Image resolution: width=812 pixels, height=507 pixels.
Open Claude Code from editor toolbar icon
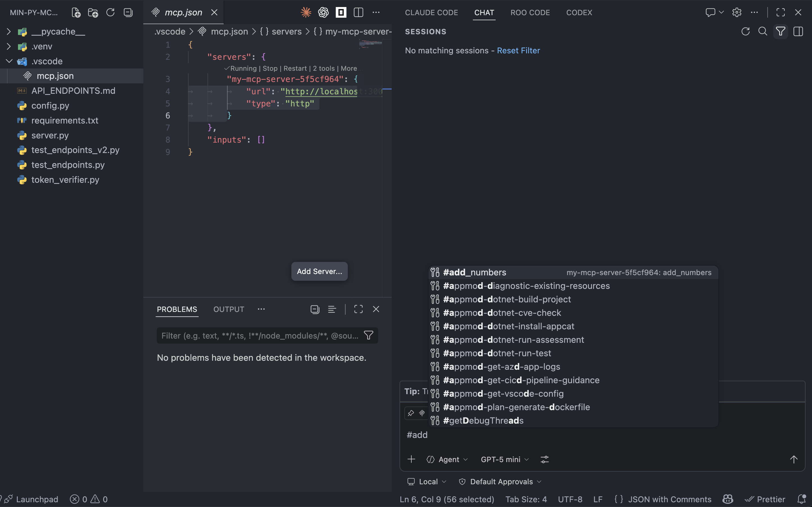tap(306, 12)
